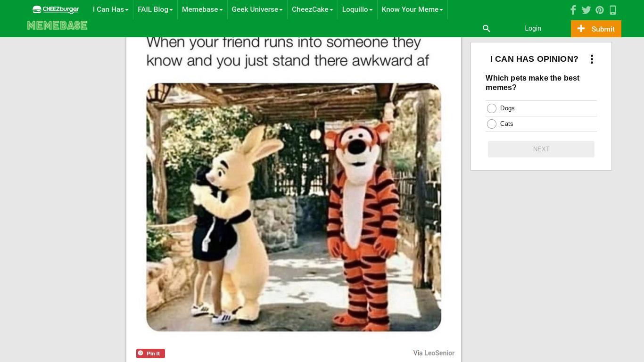This screenshot has height=362, width=644.
Task: Open Cheezburger's Twitter page icon
Action: click(586, 10)
